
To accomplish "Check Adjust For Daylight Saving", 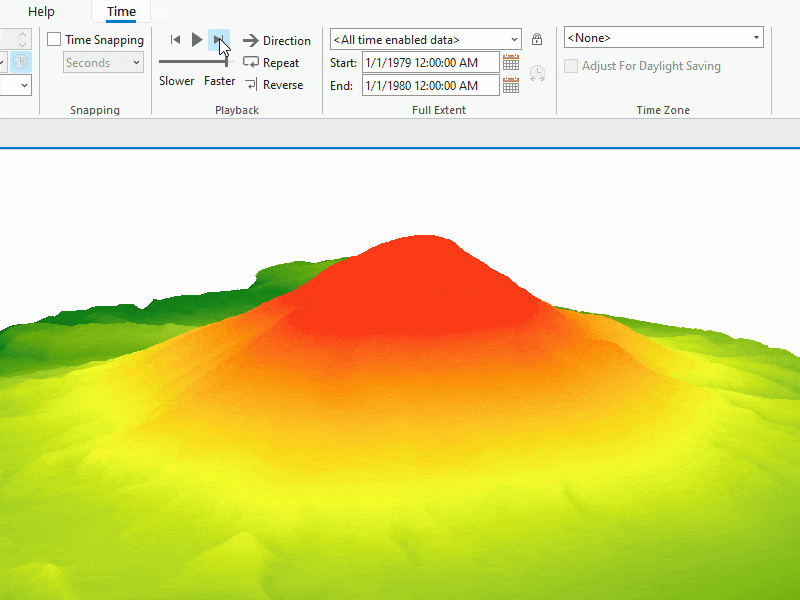I will pyautogui.click(x=571, y=66).
